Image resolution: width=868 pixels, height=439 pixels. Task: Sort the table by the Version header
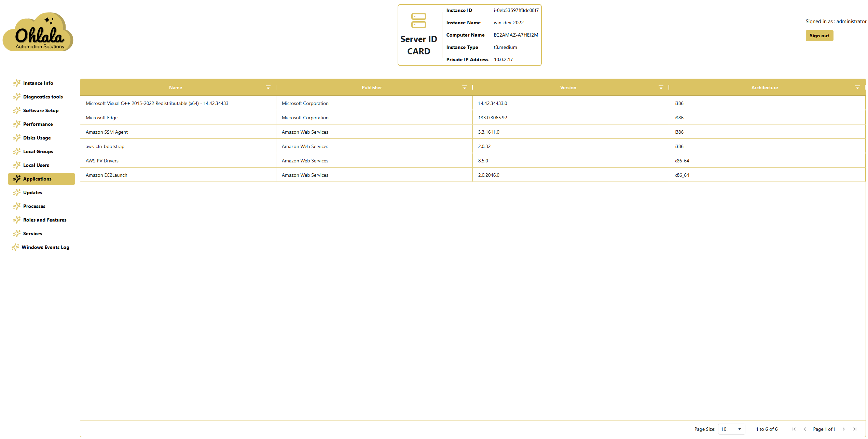[568, 88]
